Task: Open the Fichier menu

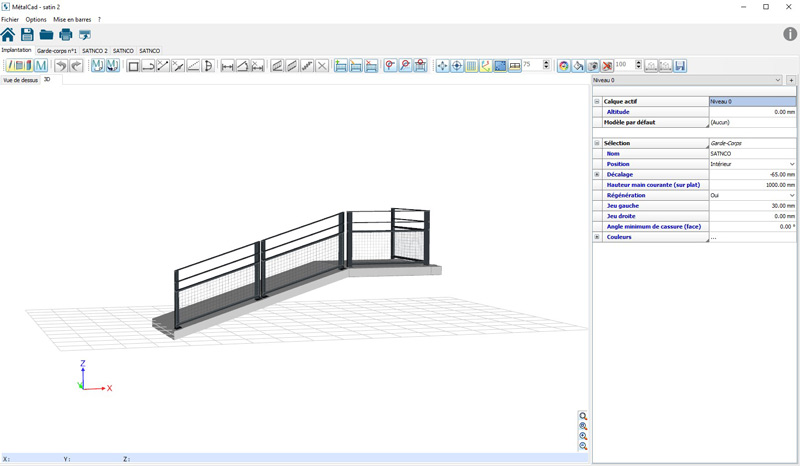Action: [x=10, y=19]
